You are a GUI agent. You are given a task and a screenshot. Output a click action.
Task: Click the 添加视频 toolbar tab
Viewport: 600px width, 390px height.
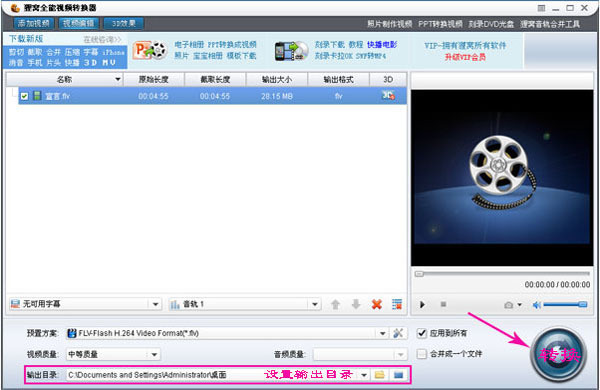click(x=34, y=23)
